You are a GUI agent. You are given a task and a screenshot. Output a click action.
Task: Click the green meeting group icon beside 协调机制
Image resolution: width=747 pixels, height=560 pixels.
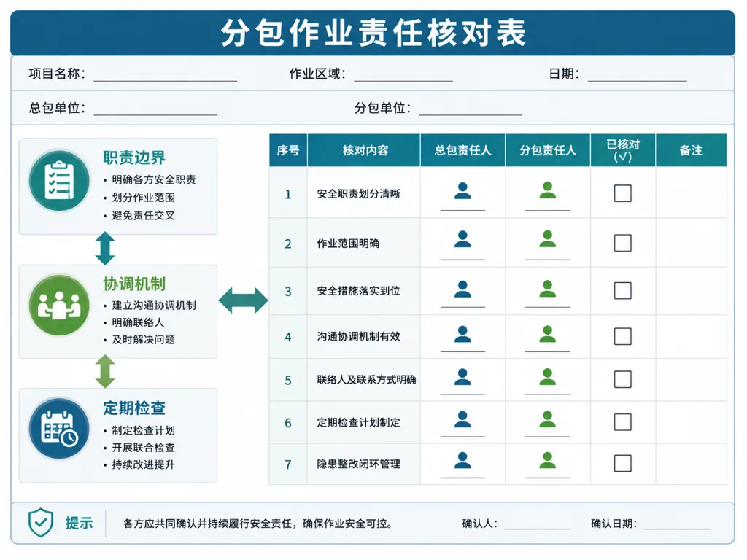59,306
